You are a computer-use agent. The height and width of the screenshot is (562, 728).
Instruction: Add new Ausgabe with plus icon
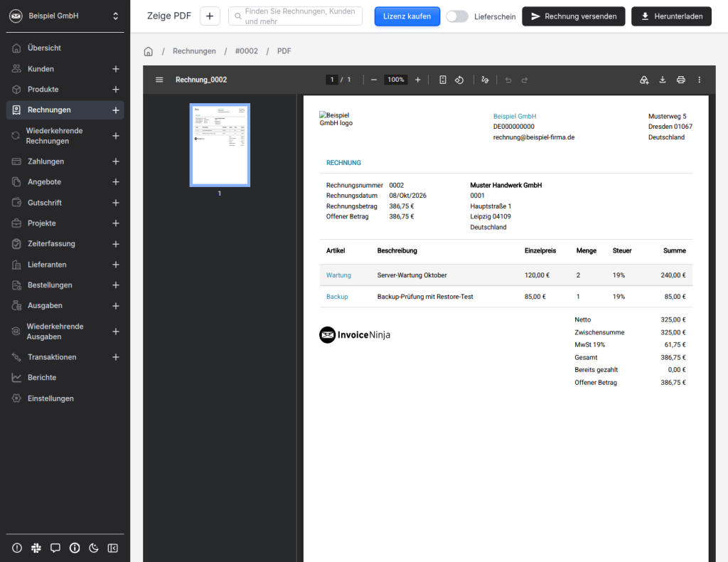click(116, 306)
